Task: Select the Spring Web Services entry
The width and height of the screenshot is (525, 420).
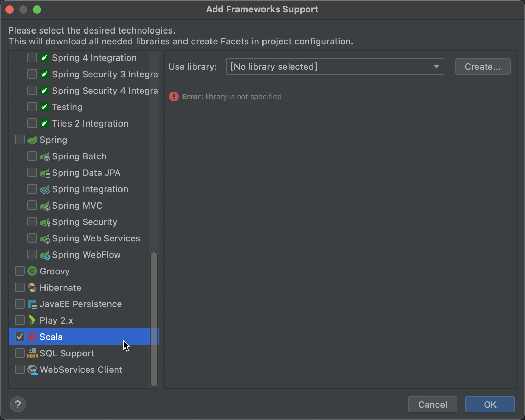Action: [96, 238]
